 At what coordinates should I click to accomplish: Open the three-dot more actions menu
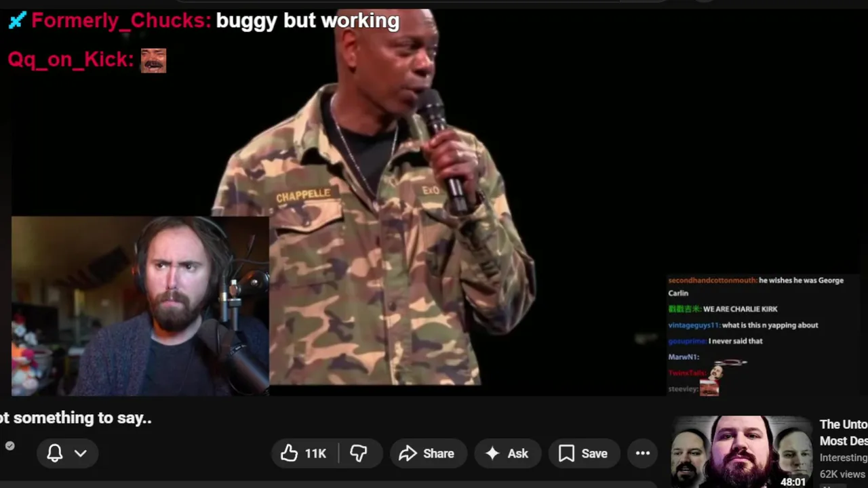(643, 453)
